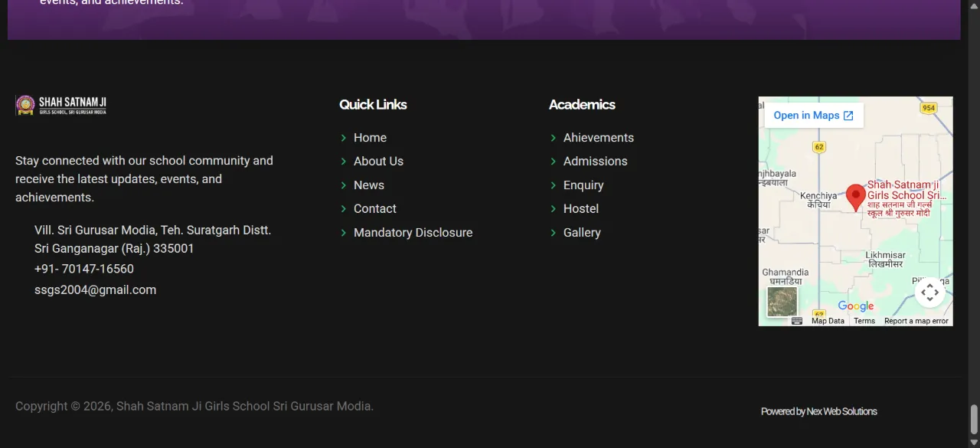980x448 pixels.
Task: Select the Enquiry link
Action: 583,185
